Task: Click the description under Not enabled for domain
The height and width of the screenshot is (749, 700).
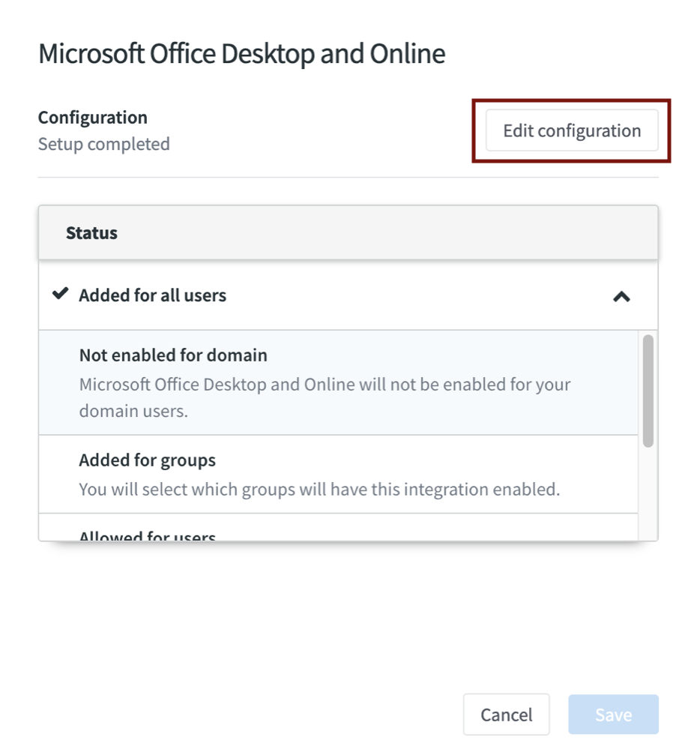Action: pyautogui.click(x=324, y=398)
